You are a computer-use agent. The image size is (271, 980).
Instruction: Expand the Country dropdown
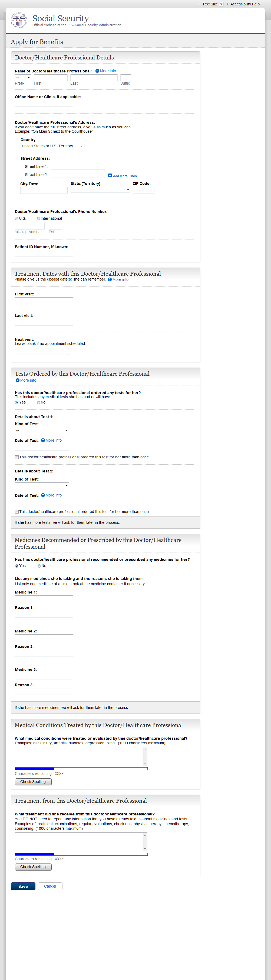click(x=52, y=146)
